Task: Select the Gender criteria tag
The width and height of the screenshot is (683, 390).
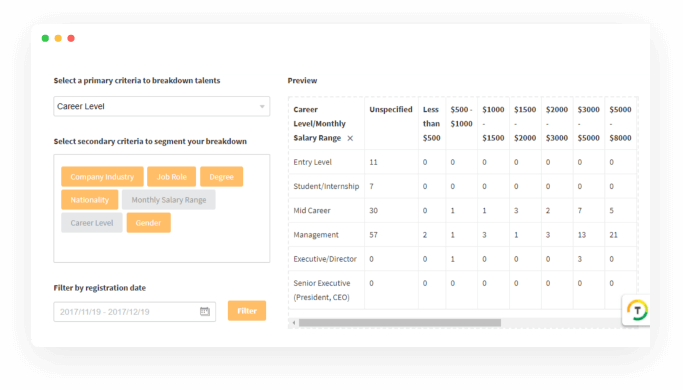Action: (x=149, y=223)
